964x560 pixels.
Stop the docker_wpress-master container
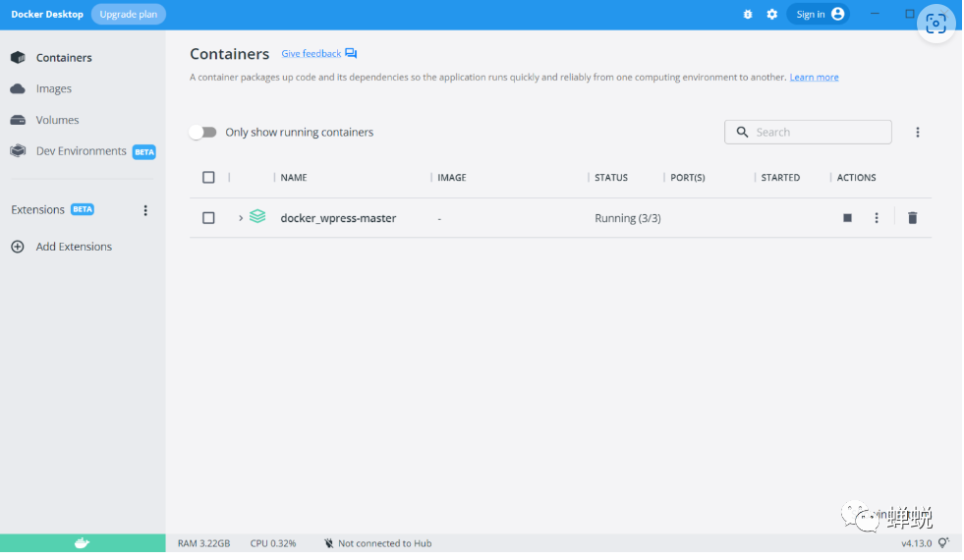(x=847, y=218)
